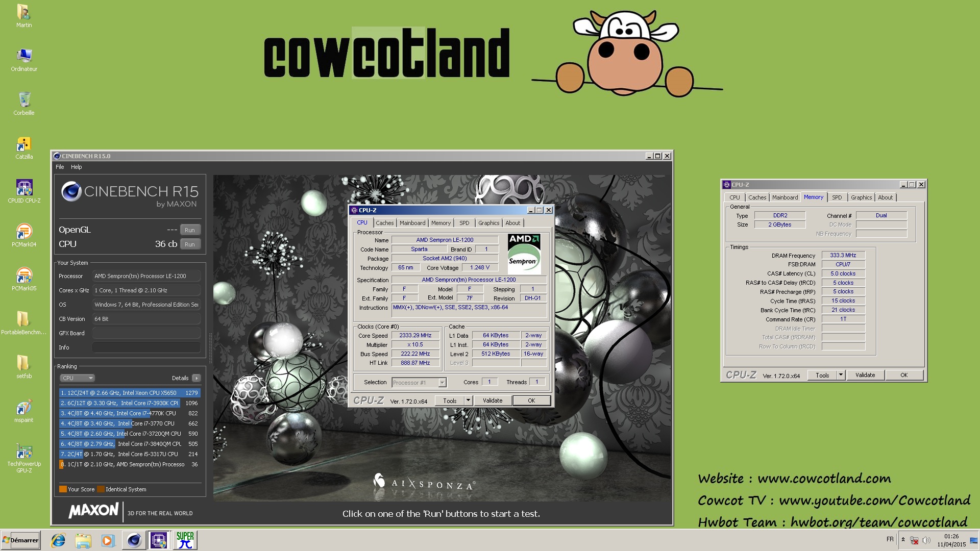Viewport: 980px width, 551px height.
Task: Open the Martin folder desktop icon
Action: point(23,16)
